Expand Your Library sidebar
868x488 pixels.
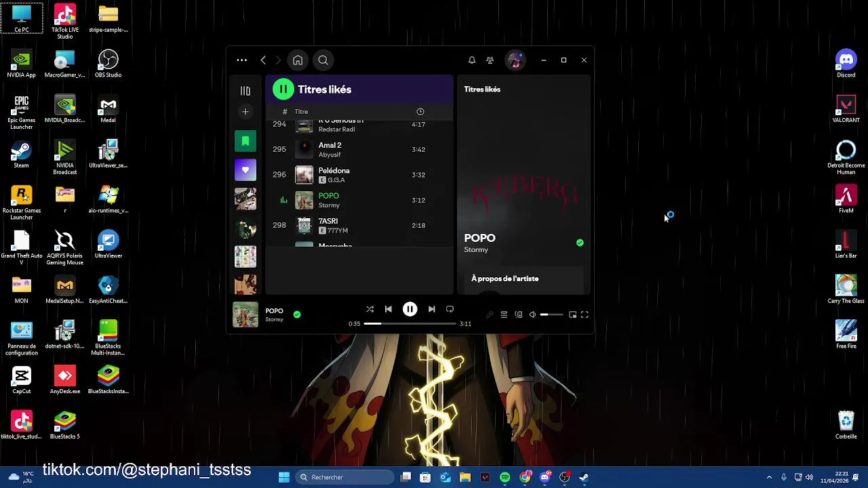click(245, 91)
